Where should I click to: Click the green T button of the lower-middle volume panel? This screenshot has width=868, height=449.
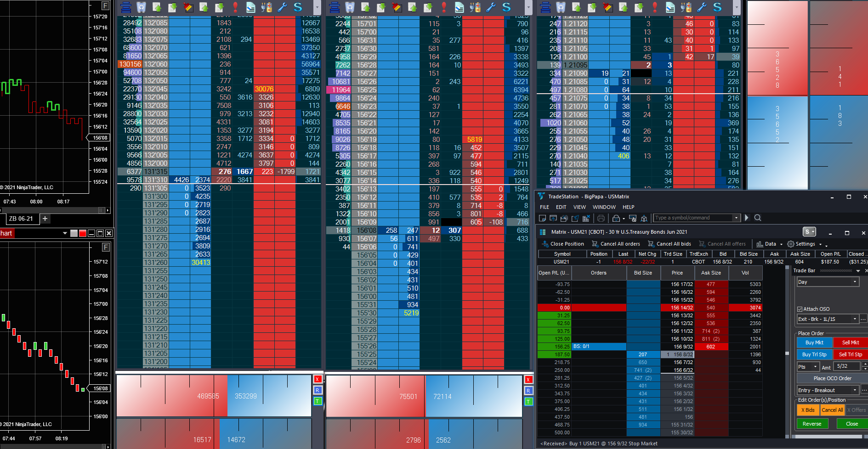pyautogui.click(x=528, y=402)
